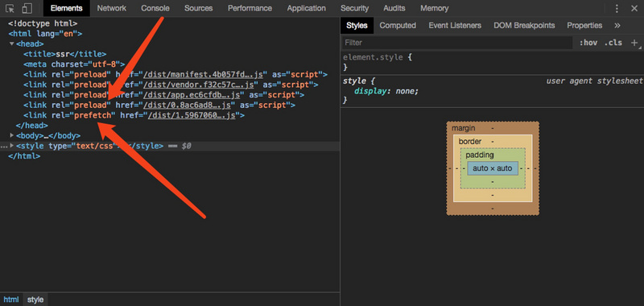Activate the inspect element picker icon
This screenshot has height=306, width=644.
[x=10, y=8]
